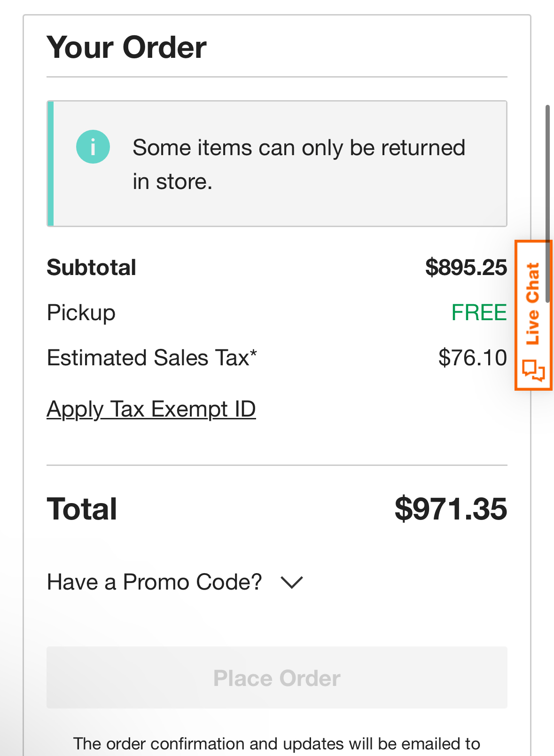Click the Pickup label
Image resolution: width=554 pixels, height=756 pixels.
pyautogui.click(x=81, y=313)
